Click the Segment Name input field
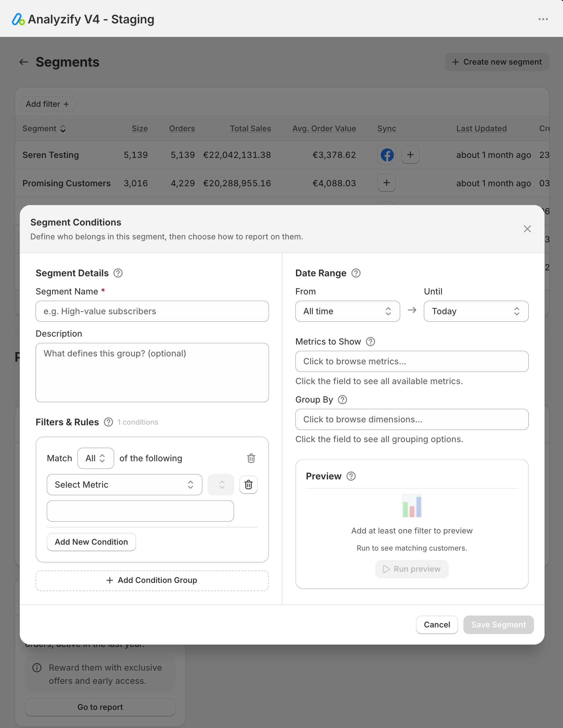Image resolution: width=563 pixels, height=728 pixels. pyautogui.click(x=152, y=311)
